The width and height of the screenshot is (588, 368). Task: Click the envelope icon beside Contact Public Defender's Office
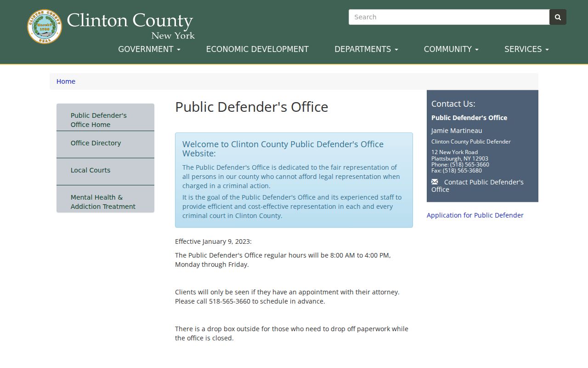pyautogui.click(x=435, y=182)
